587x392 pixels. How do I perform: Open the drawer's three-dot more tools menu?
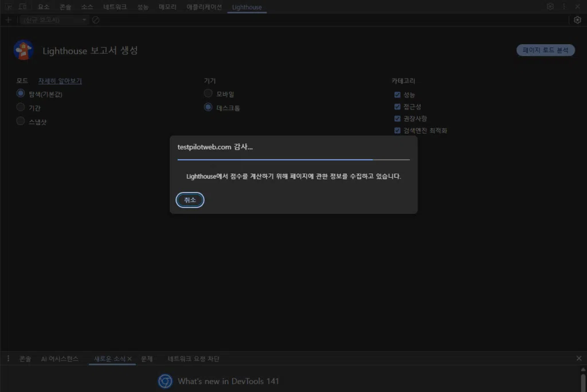pyautogui.click(x=8, y=358)
